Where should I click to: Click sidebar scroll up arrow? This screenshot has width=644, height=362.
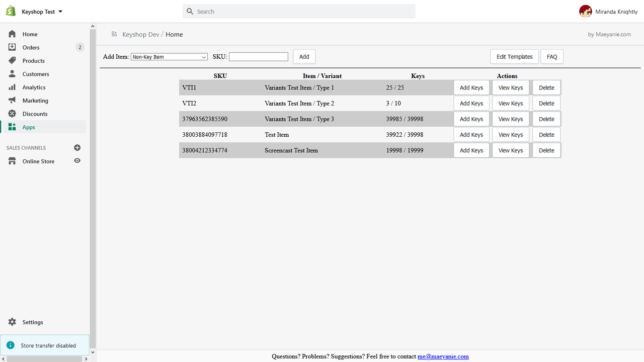pyautogui.click(x=93, y=26)
